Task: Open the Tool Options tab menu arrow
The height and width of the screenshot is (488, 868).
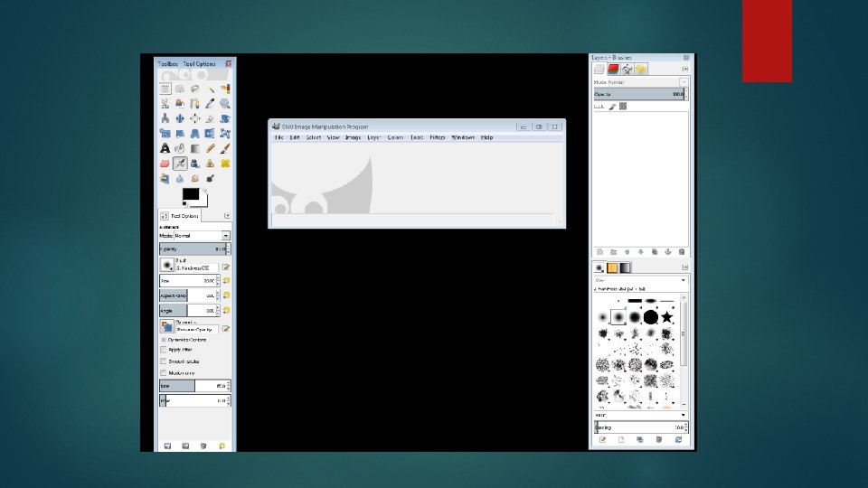Action: pyautogui.click(x=227, y=216)
